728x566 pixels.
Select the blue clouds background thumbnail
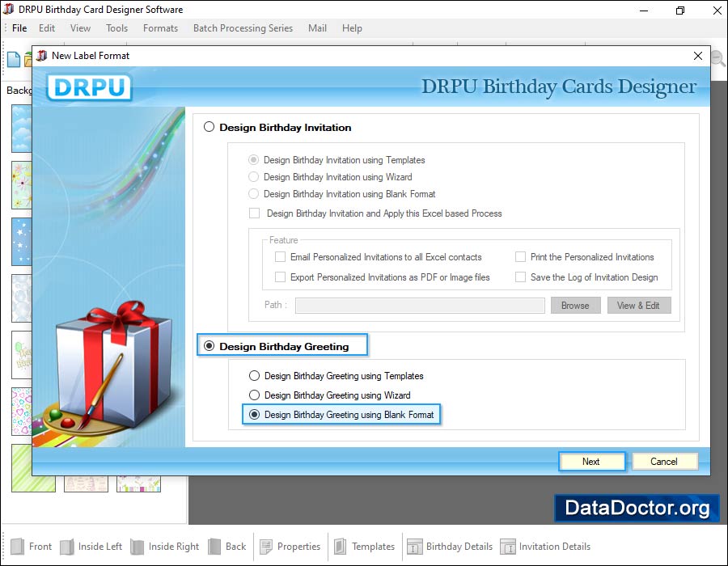point(21,129)
